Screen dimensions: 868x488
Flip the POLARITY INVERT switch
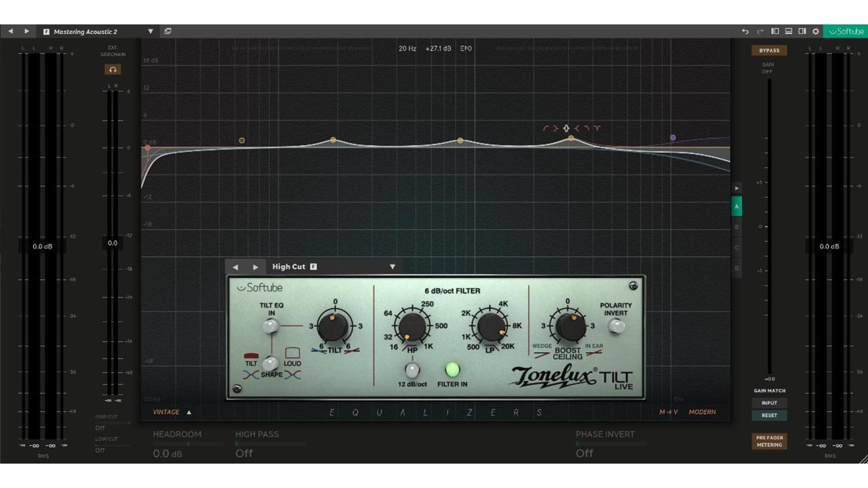[x=616, y=326]
